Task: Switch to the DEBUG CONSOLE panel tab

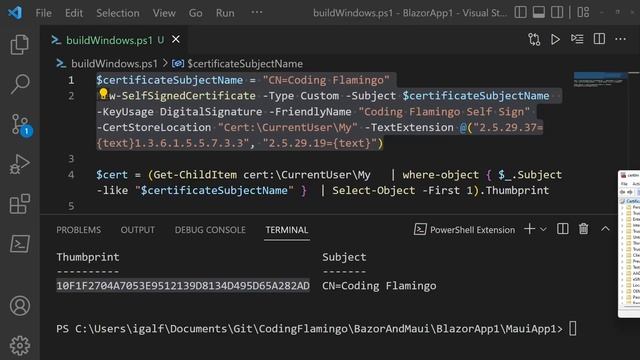Action: coord(210,230)
